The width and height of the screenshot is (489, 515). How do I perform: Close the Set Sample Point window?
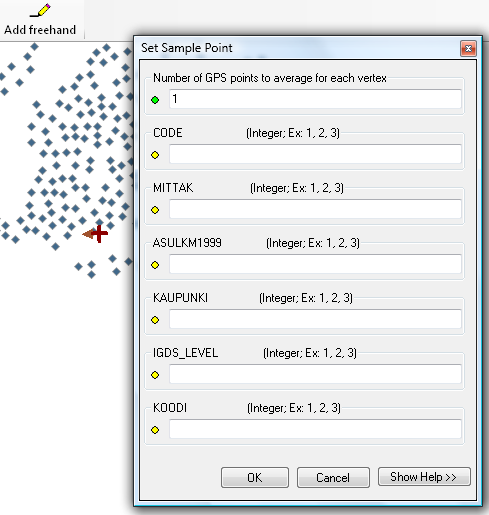tap(468, 49)
